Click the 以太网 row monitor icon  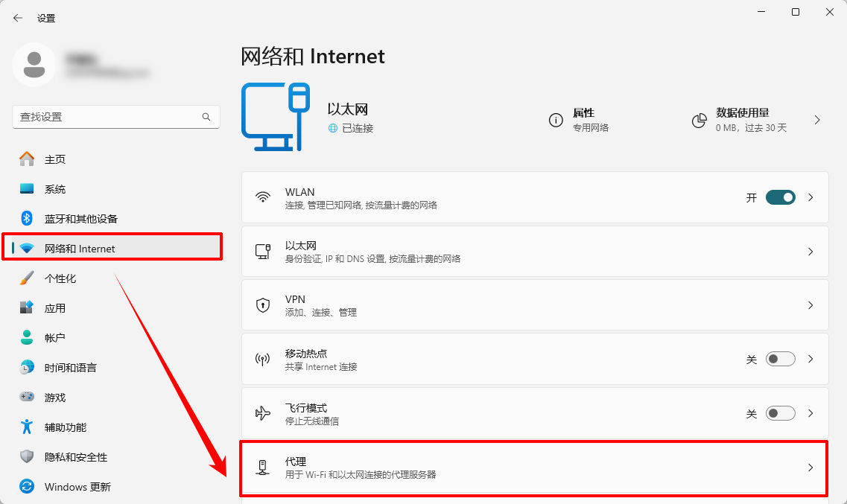[263, 252]
